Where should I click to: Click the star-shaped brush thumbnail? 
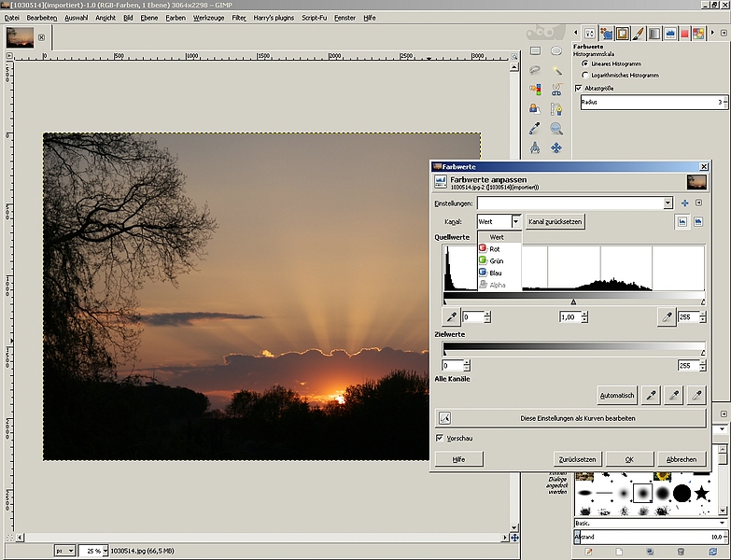coord(701,492)
